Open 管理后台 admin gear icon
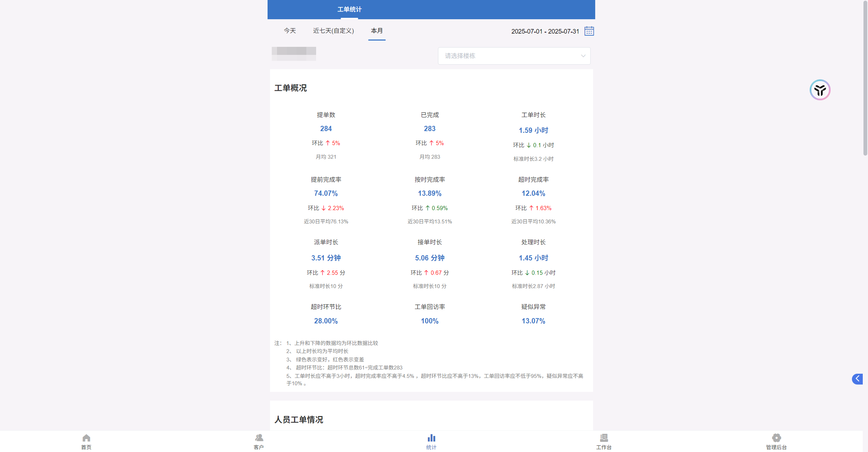 point(776,438)
